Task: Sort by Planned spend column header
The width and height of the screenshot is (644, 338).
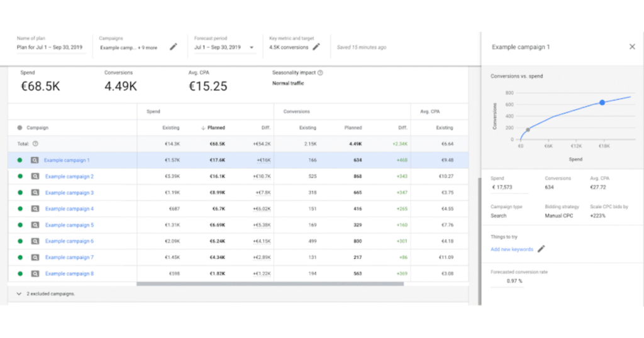Action: [x=213, y=128]
